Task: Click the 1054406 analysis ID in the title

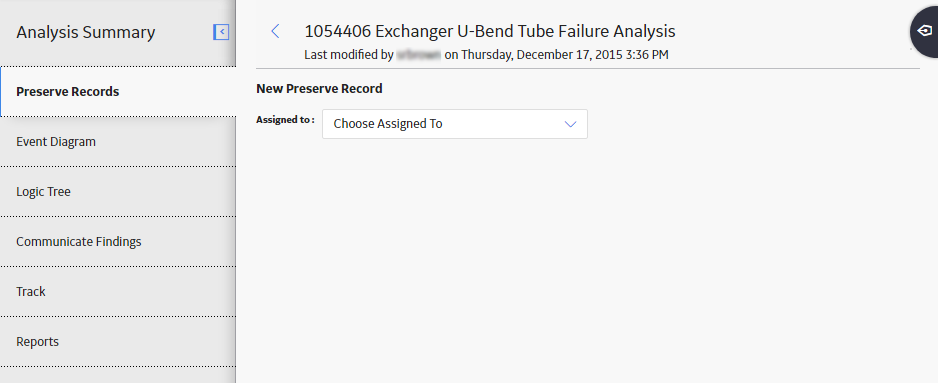Action: coord(337,31)
